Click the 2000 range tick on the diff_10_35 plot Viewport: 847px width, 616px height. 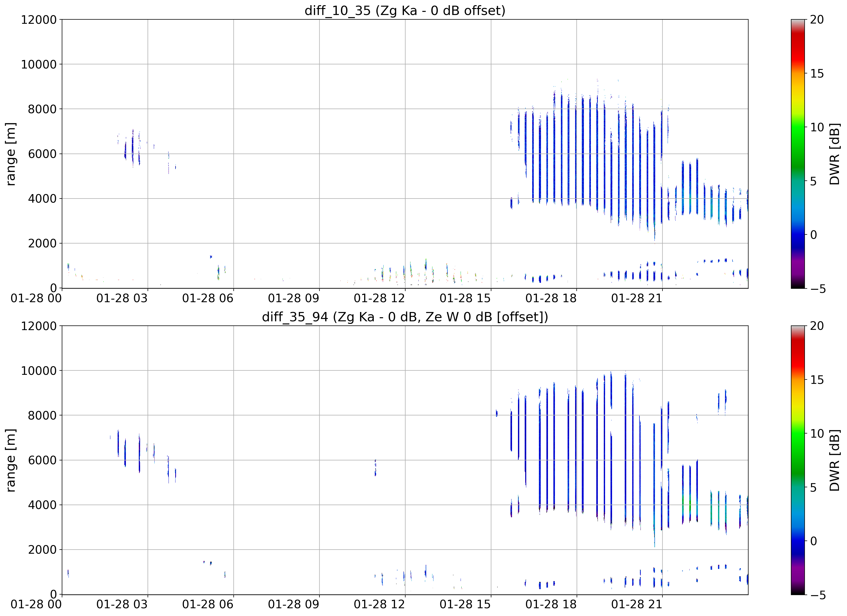click(42, 244)
